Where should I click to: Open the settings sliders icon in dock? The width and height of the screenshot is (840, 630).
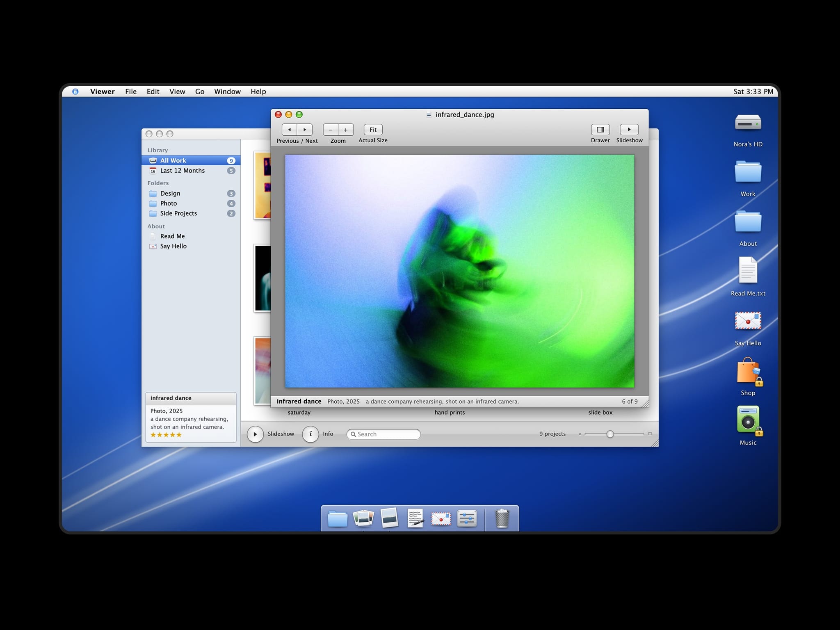point(467,518)
